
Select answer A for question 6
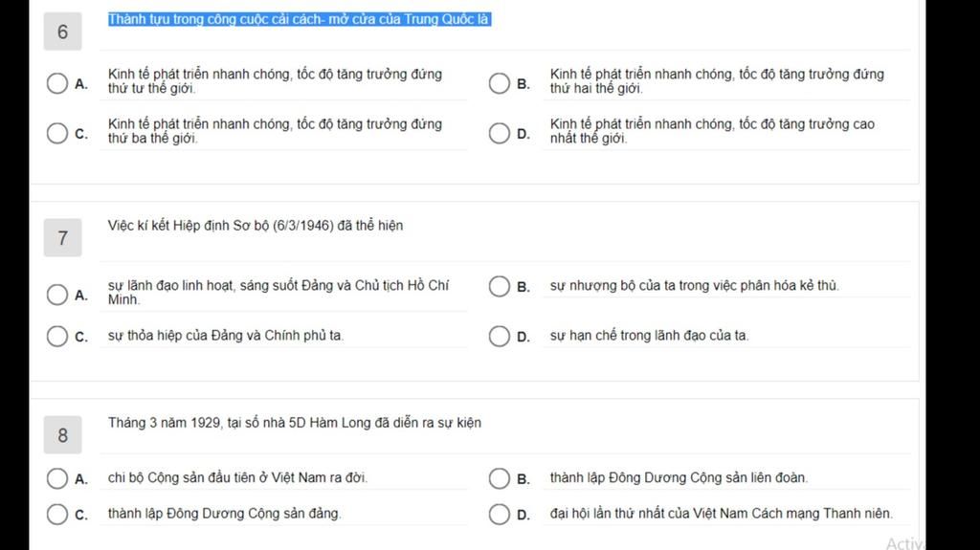point(56,83)
